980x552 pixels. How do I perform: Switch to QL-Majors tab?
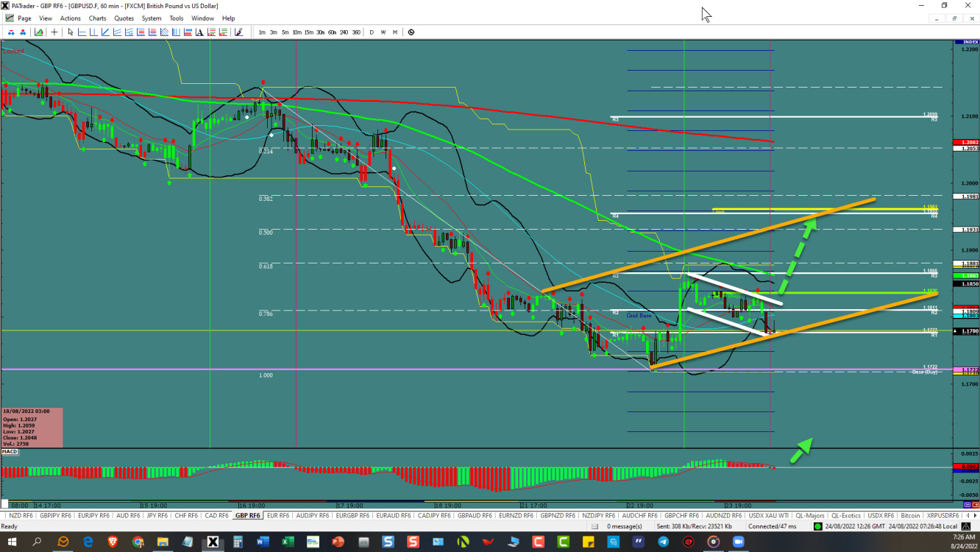810,515
